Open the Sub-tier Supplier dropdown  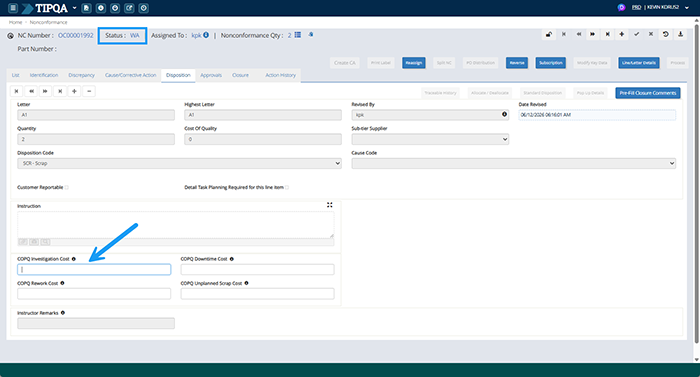(x=430, y=139)
